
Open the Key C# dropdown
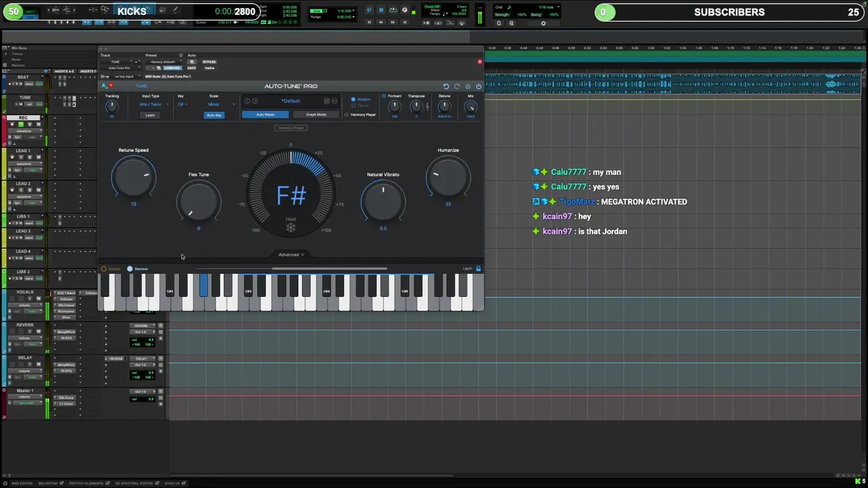182,104
